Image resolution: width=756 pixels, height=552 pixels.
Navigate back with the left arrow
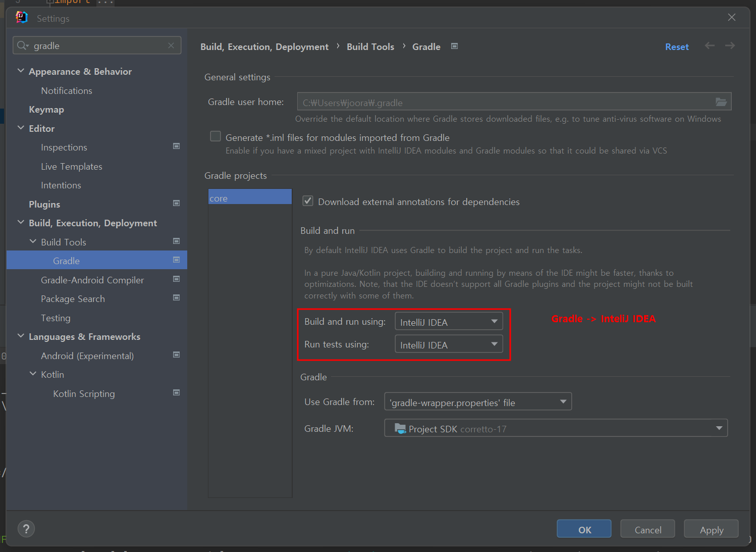[710, 45]
